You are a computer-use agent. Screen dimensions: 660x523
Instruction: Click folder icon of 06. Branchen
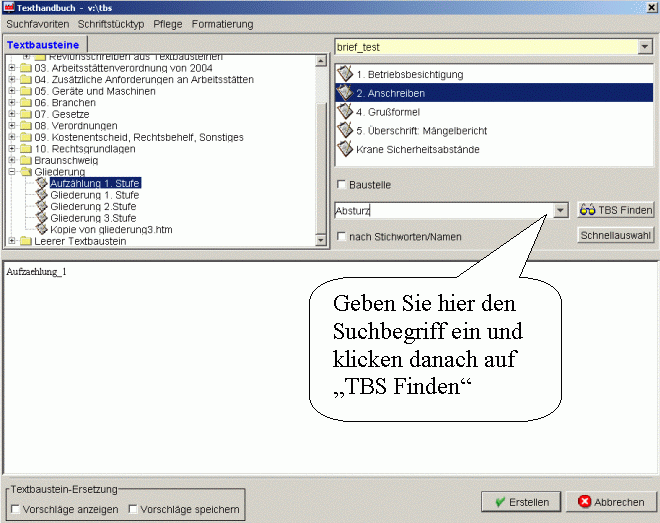(x=26, y=102)
